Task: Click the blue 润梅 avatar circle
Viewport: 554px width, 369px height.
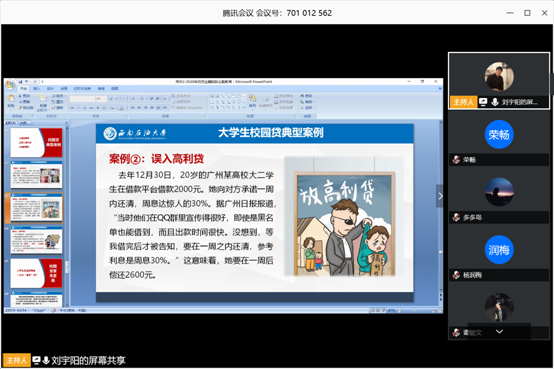Action: tap(499, 250)
